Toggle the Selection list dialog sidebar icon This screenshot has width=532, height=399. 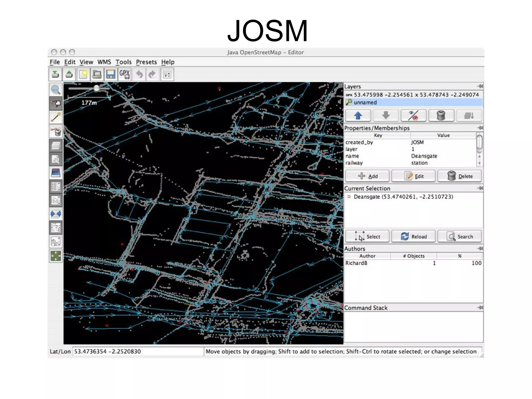pos(56,186)
